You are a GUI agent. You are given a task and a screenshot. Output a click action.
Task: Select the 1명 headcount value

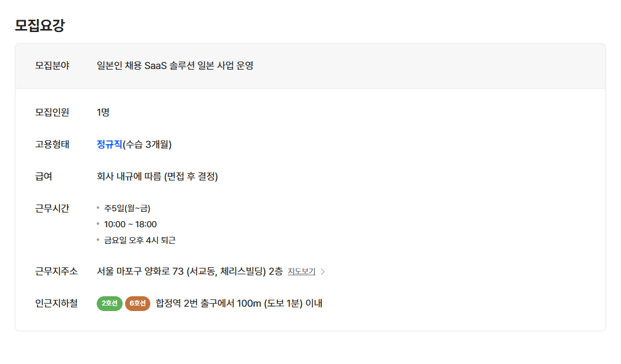click(x=103, y=112)
